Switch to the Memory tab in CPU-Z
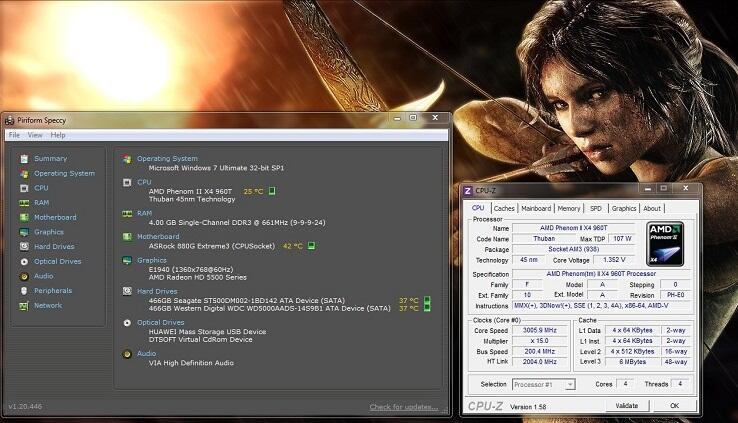The height and width of the screenshot is (423, 738). (569, 208)
